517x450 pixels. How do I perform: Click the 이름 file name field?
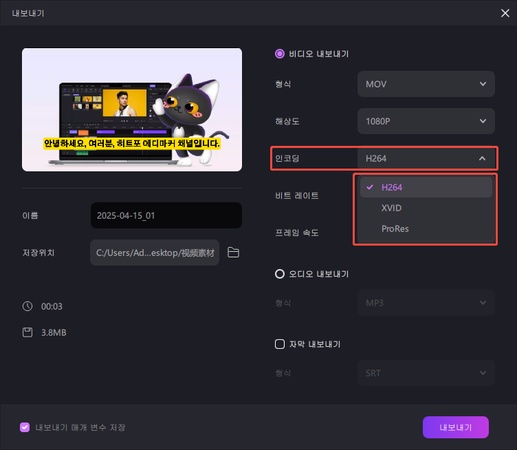click(166, 215)
